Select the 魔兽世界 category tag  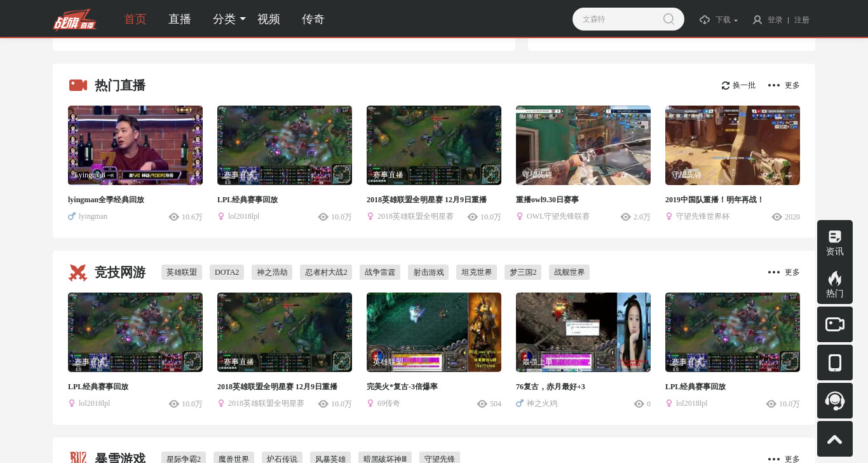[x=234, y=458]
